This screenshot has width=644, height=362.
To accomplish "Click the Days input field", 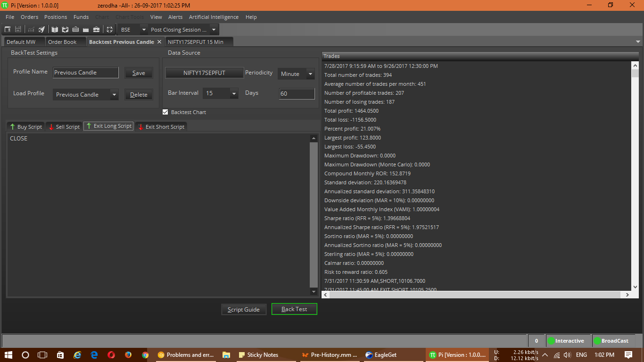I will coord(297,93).
